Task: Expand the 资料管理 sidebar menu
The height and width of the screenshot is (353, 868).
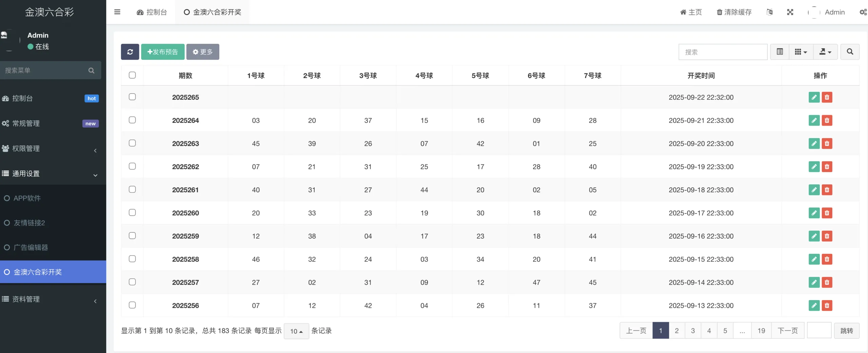Action: click(53, 299)
